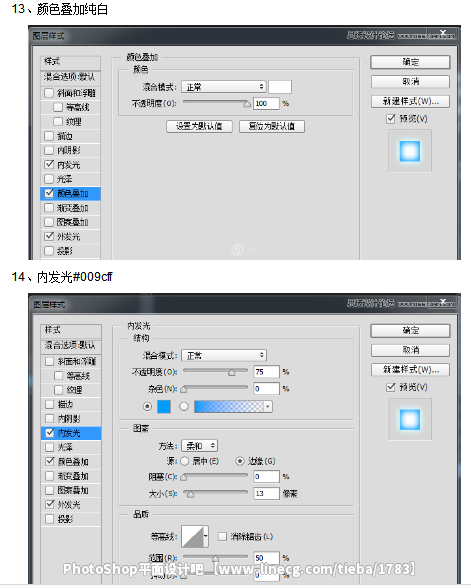The image size is (471, 588).
Task: Open 方法 dropdown showing 柔和
Action: (200, 446)
